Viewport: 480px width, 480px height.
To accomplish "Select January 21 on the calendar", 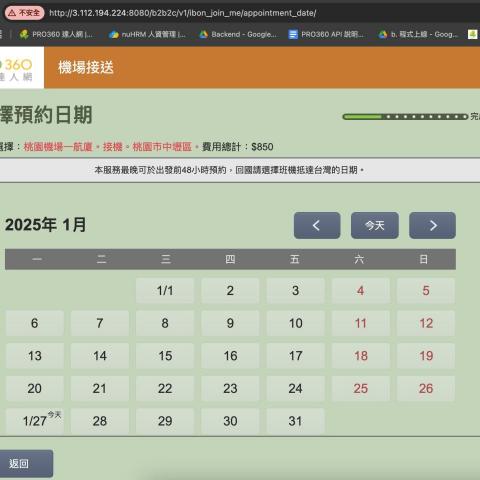I will (100, 389).
